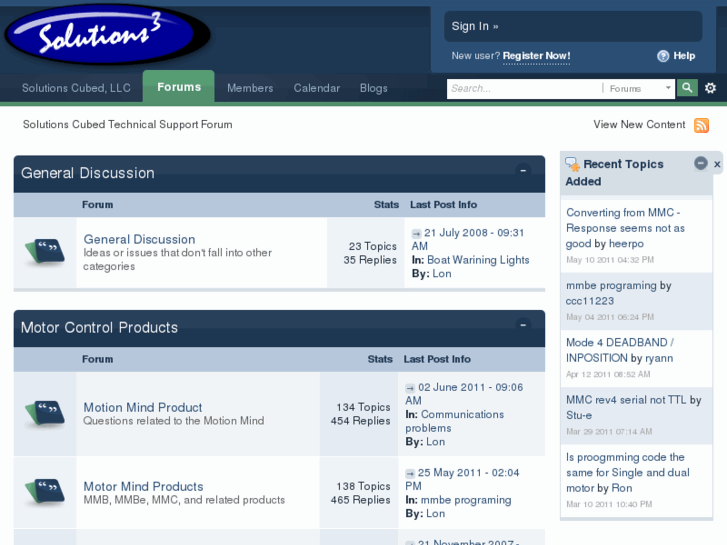
Task: Click Apr 12 2011 08:52 AM timestamp
Action: click(608, 374)
